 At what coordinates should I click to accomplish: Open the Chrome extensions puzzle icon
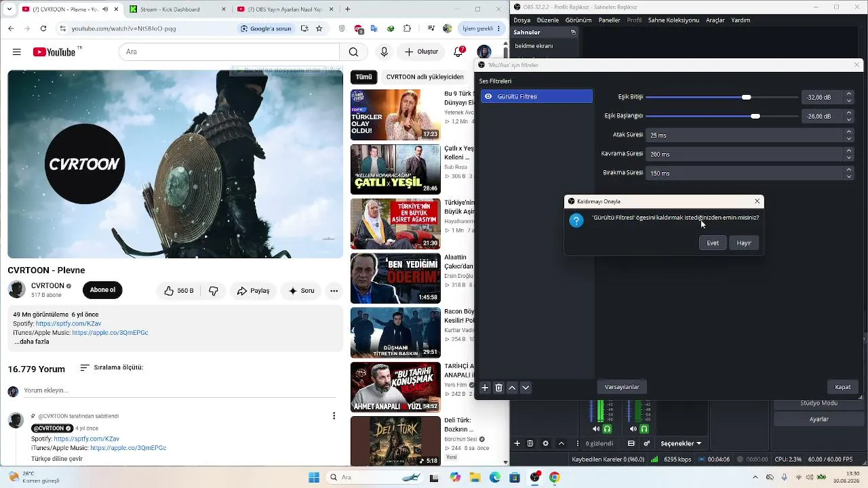click(407, 28)
